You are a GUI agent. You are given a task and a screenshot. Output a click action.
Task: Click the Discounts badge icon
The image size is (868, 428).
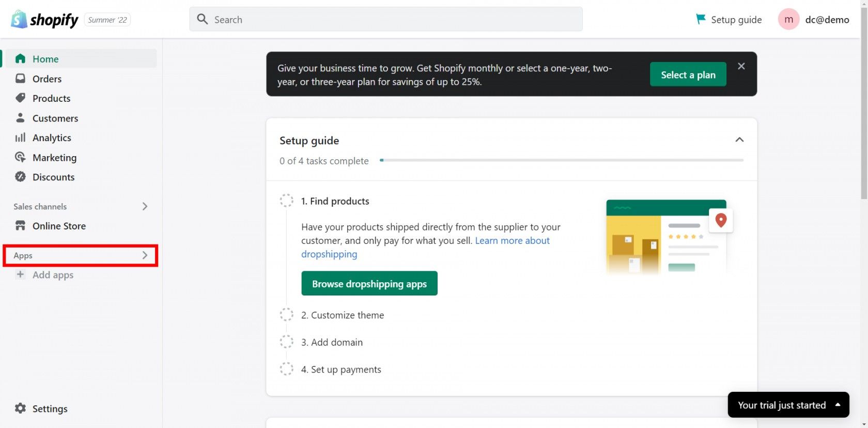pos(20,177)
